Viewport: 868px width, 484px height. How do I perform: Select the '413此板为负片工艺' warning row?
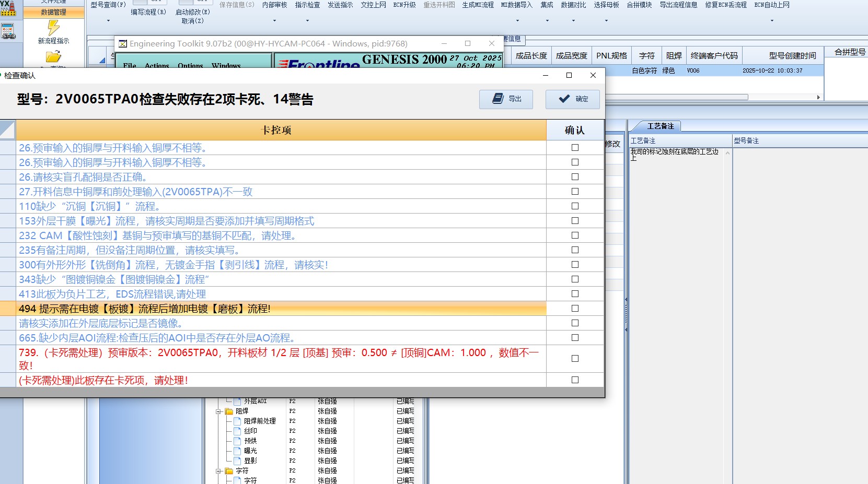point(281,294)
